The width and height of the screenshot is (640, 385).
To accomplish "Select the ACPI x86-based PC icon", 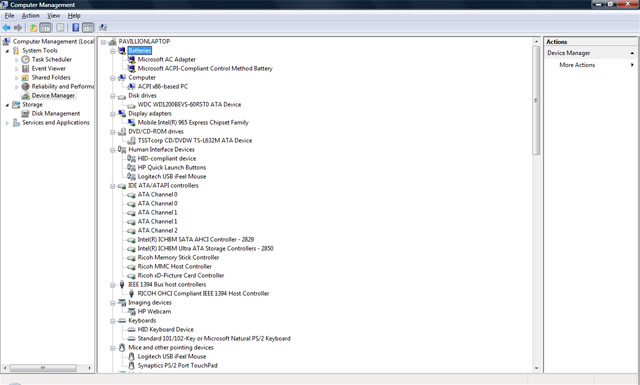I will coord(131,87).
